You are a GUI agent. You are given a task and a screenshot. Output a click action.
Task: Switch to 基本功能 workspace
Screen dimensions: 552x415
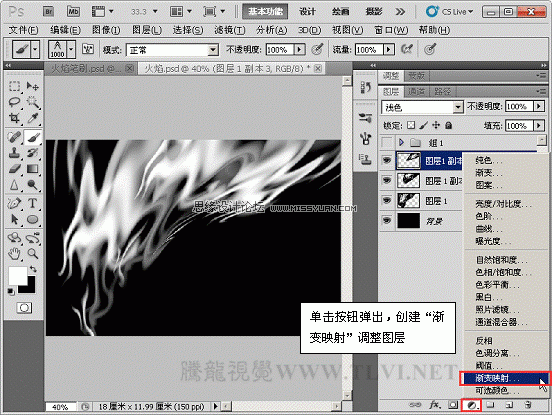pyautogui.click(x=265, y=12)
